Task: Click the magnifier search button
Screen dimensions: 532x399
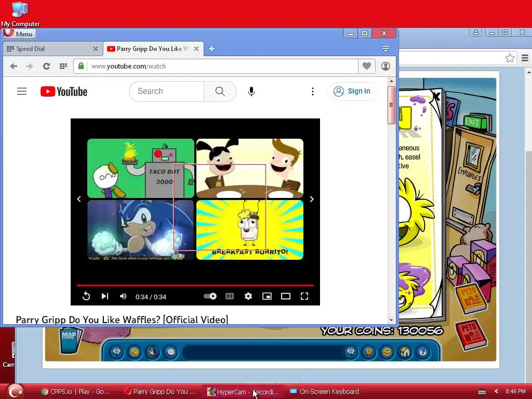Action: coord(220,91)
